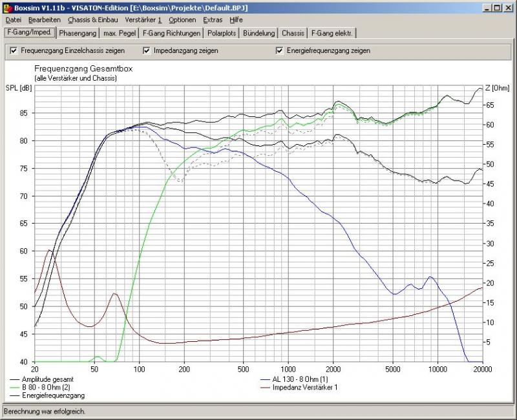Click the chart title Frequenzgang Gesamtbox
The width and height of the screenshot is (517, 420).
tap(83, 69)
